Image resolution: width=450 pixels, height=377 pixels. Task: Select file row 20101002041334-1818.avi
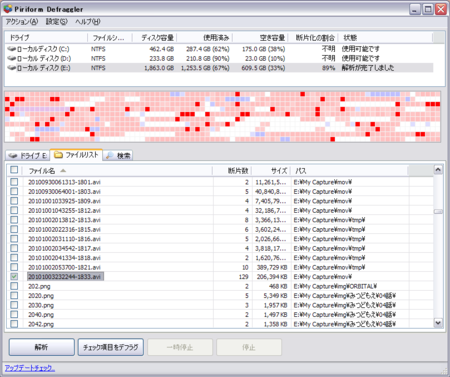click(220, 258)
